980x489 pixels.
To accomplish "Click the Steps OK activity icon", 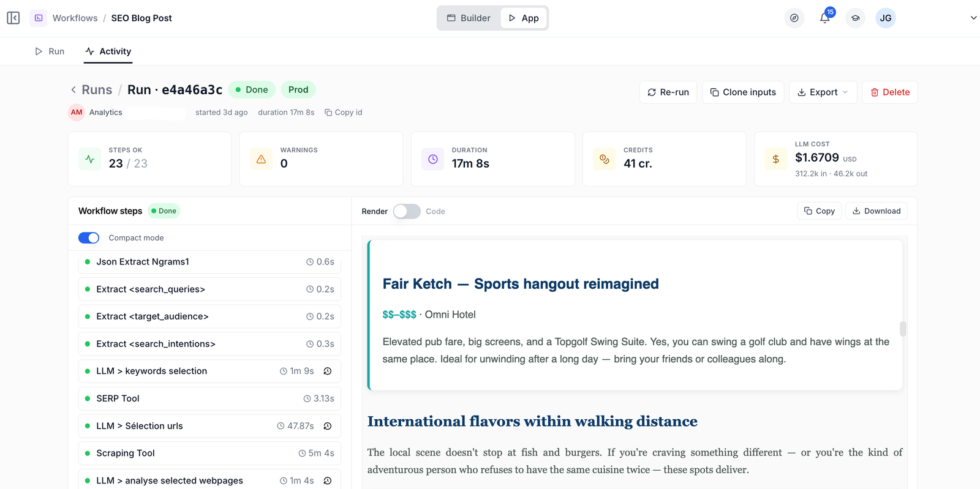I will click(x=90, y=159).
